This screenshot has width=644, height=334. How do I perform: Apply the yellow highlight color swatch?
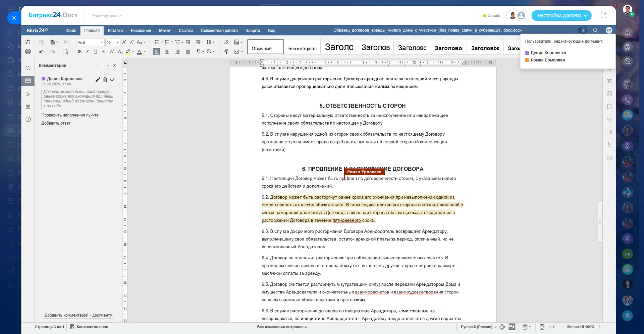(x=128, y=52)
